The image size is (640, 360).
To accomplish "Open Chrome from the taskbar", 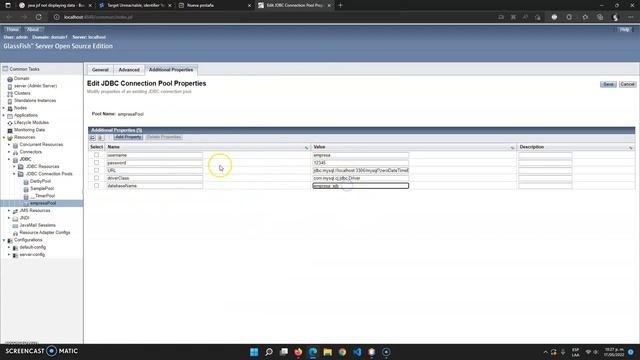I will click(x=342, y=352).
